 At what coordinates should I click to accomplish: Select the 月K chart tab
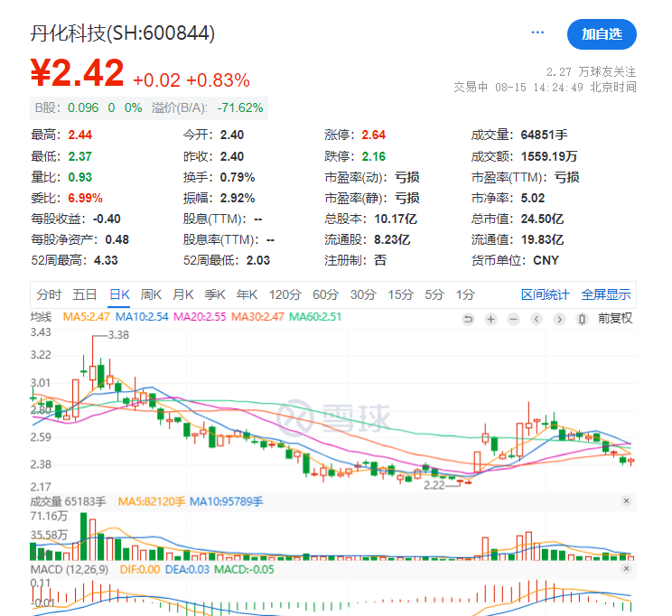183,295
